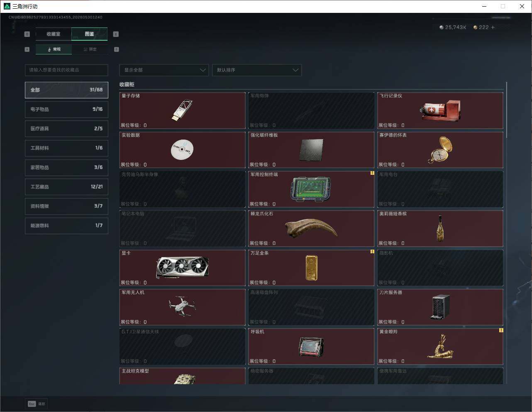
Task: Select the 万足金条 gold bar item
Action: coord(311,268)
